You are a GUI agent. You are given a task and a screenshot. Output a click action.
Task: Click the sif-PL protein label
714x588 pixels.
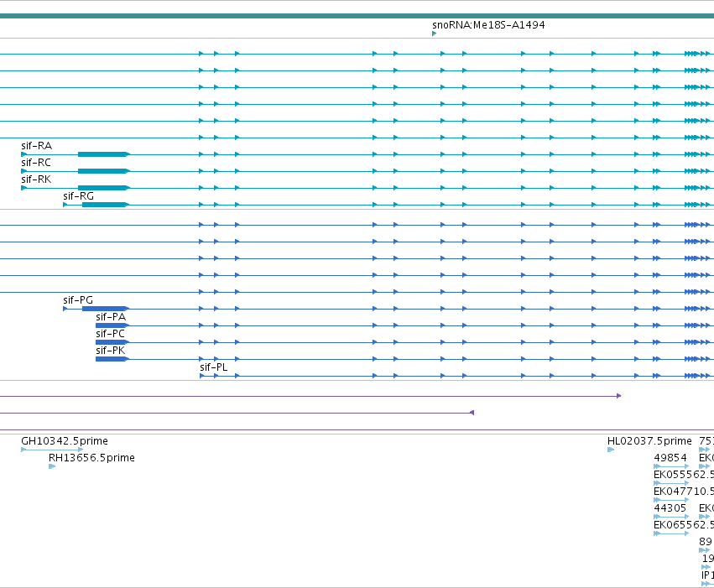(x=214, y=367)
